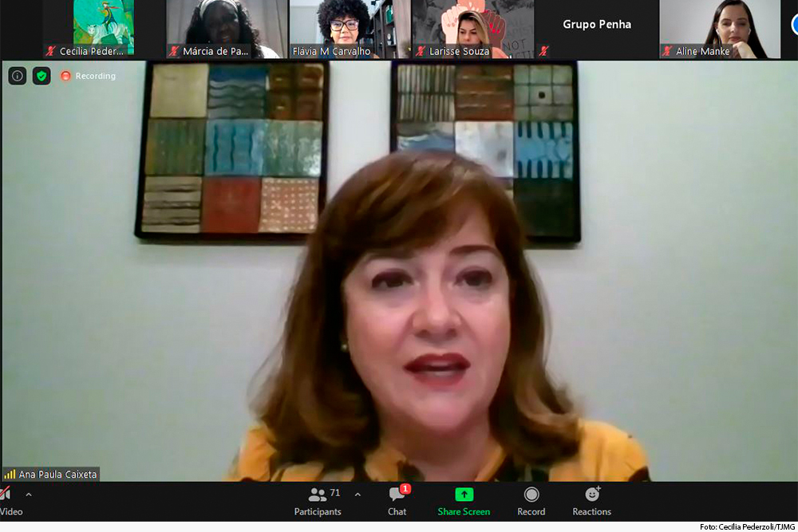Click the Ana Paula Caixeta name label
This screenshot has width=798, height=532.
[57, 474]
